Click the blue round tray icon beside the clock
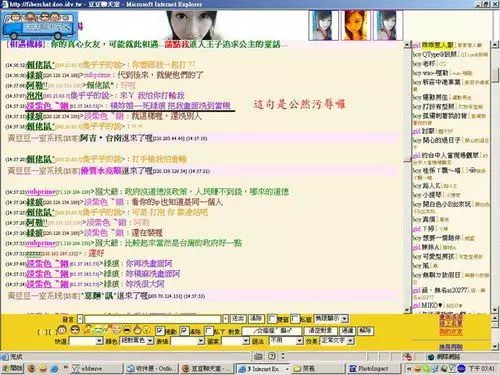This screenshot has width=500, height=375. pos(461,369)
